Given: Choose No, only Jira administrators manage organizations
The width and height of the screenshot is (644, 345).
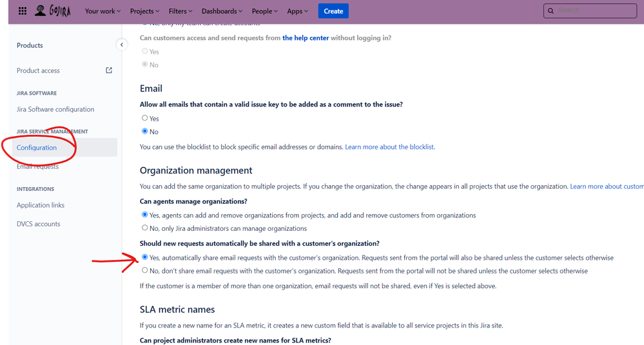Looking at the screenshot, I should point(144,228).
